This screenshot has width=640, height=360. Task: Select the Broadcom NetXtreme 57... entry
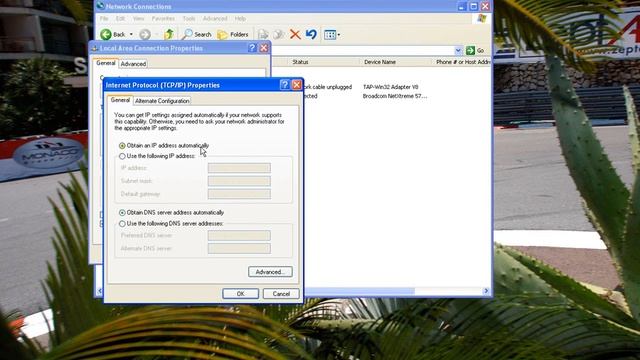[x=395, y=96]
